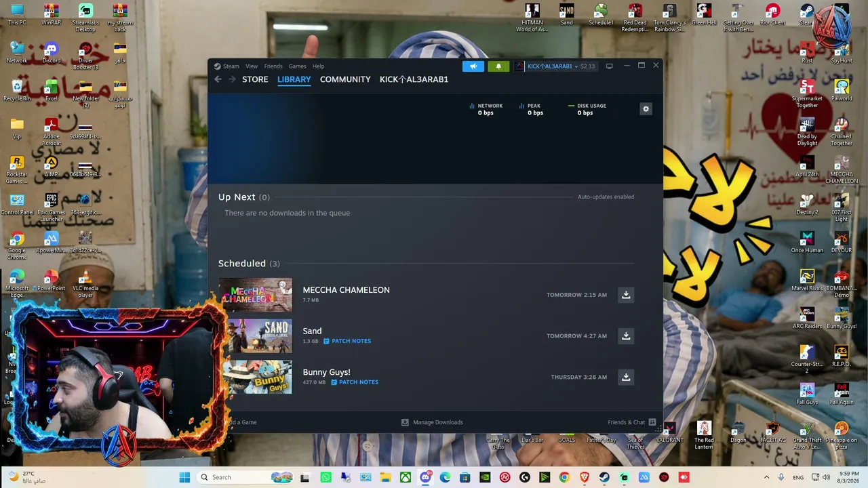Open Steam from the Windows taskbar

[604, 477]
